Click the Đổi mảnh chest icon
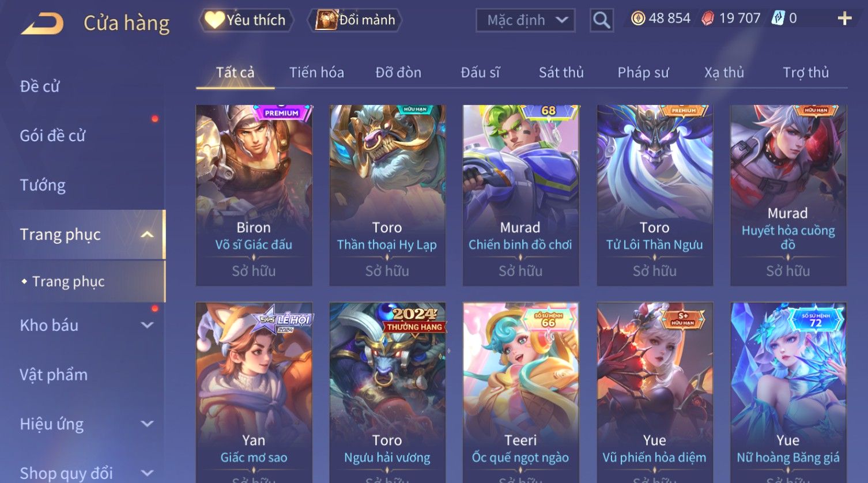 point(326,20)
